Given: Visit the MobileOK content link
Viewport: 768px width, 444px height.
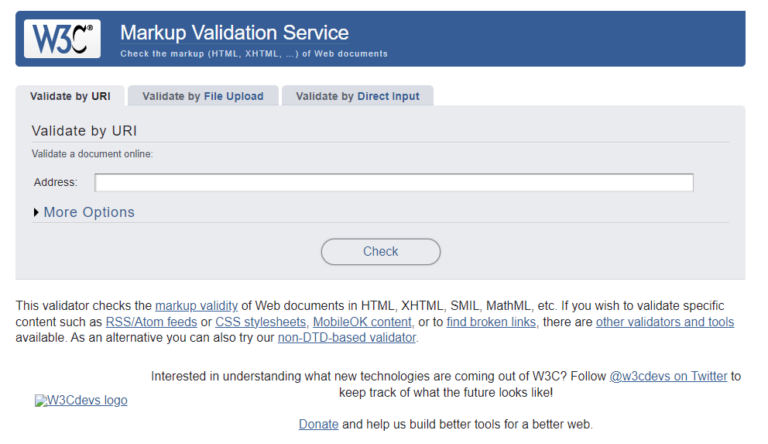Looking at the screenshot, I should point(362,322).
